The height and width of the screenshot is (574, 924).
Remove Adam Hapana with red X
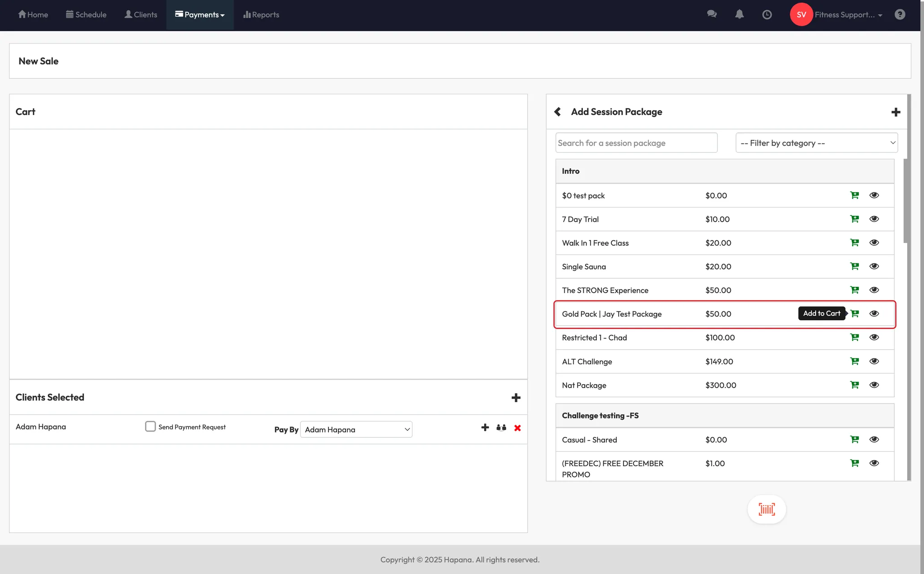tap(517, 428)
